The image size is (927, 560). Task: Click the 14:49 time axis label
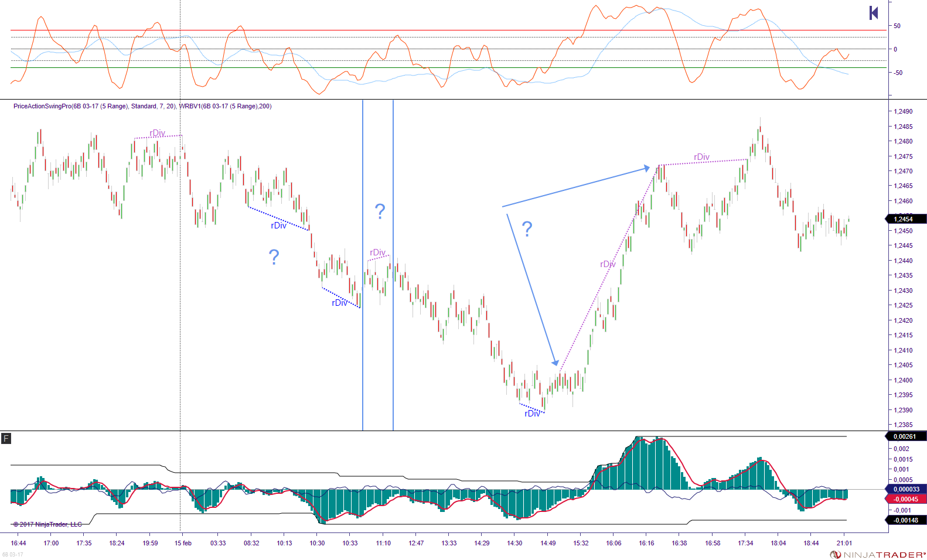click(548, 543)
